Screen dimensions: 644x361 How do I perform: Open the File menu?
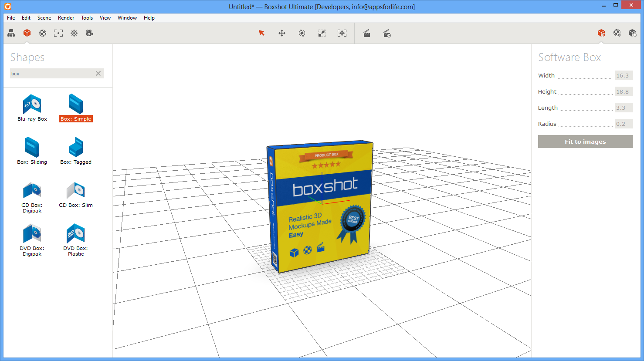pos(11,18)
